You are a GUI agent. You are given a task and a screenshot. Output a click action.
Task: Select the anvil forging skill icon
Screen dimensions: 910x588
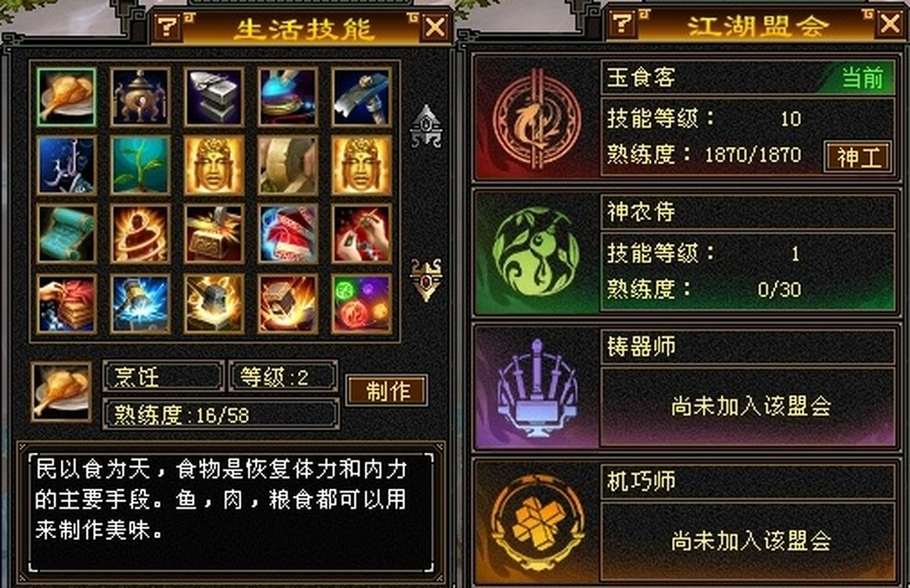click(214, 97)
